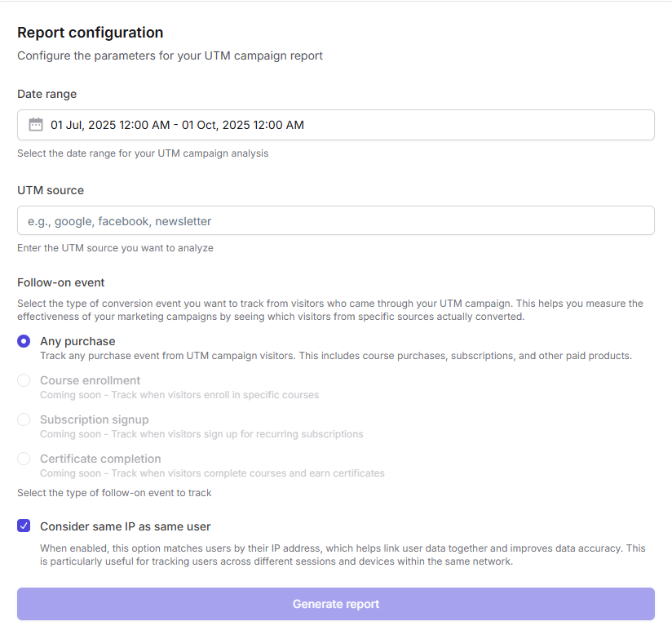Click the "Course enrollment" option label text
The width and height of the screenshot is (672, 639).
click(x=90, y=380)
